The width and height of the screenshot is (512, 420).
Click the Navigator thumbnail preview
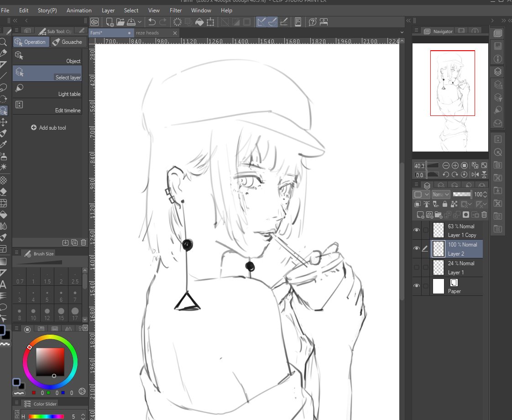click(450, 97)
